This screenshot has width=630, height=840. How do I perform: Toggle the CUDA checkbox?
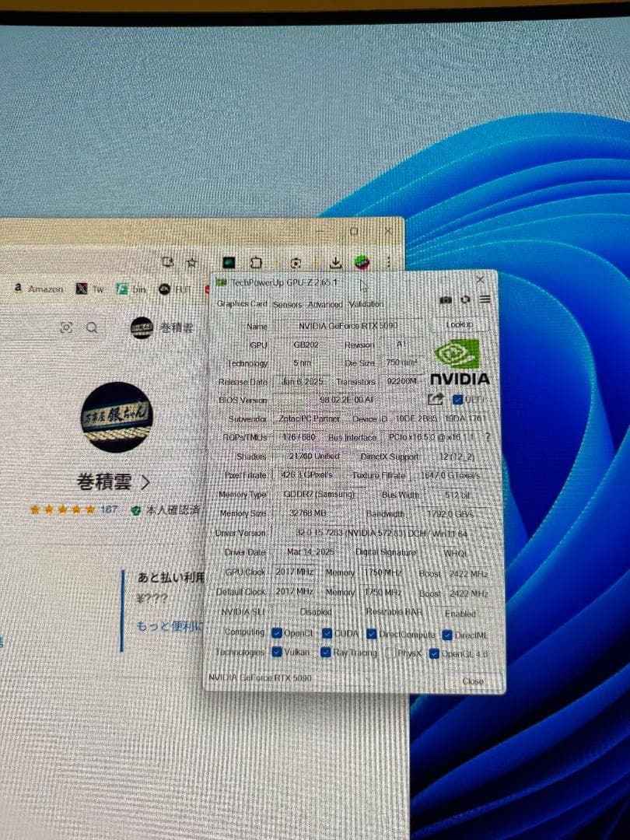[x=327, y=634]
